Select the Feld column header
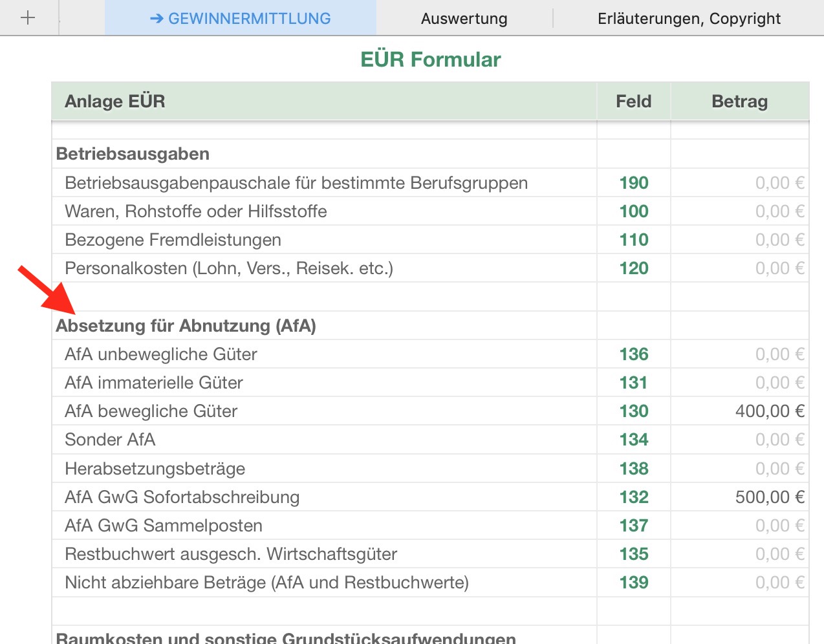The image size is (824, 644). [633, 102]
